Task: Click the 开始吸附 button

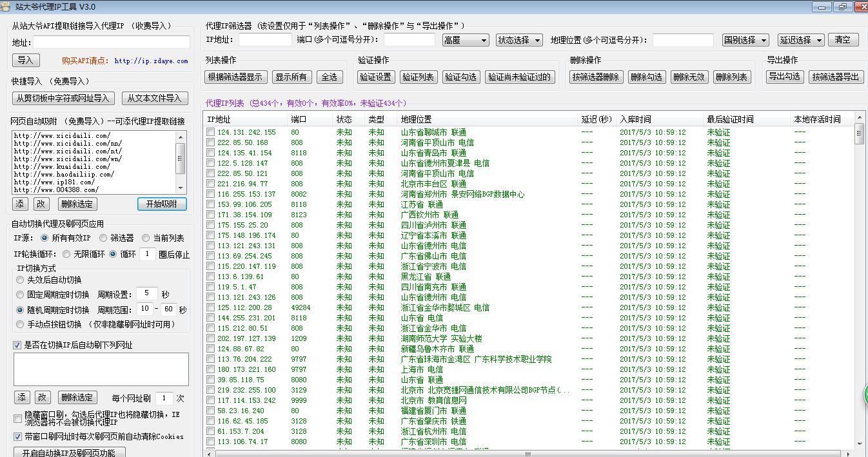Action: 162,204
